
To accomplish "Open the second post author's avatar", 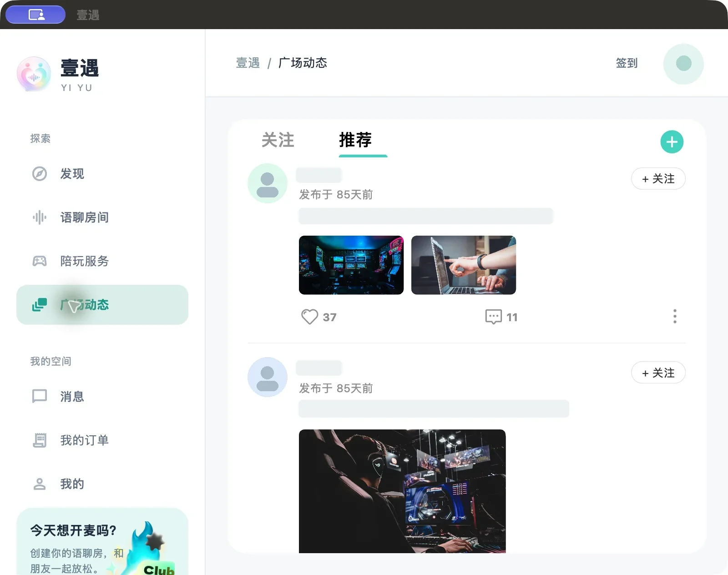I will (x=268, y=377).
